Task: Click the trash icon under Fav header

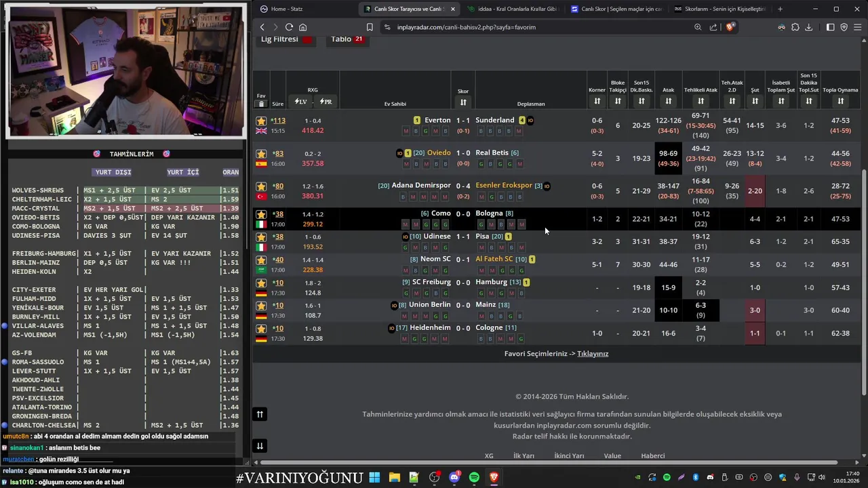Action: pos(261,104)
